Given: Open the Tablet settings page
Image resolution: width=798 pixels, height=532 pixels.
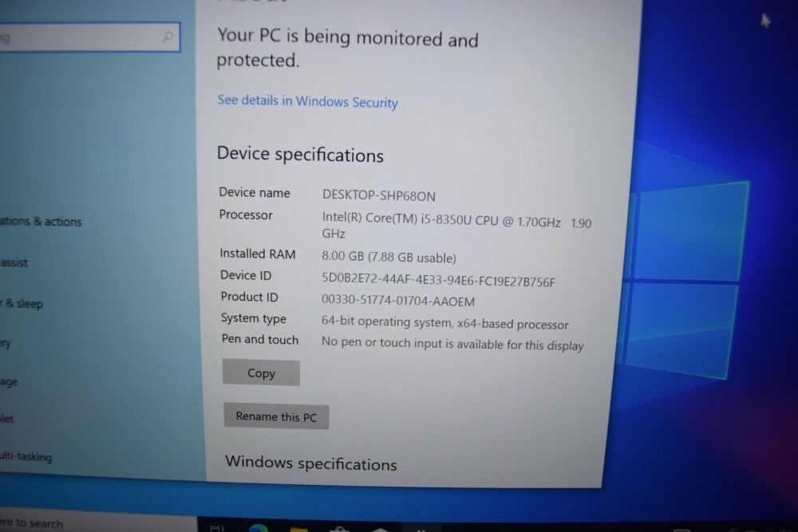Looking at the screenshot, I should click(x=6, y=419).
